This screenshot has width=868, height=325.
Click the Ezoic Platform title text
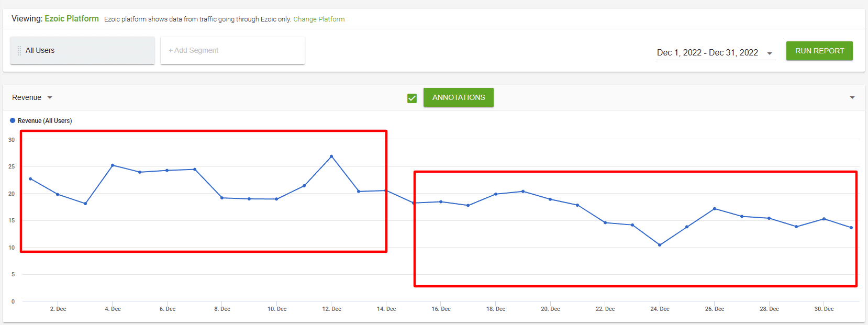(x=72, y=19)
